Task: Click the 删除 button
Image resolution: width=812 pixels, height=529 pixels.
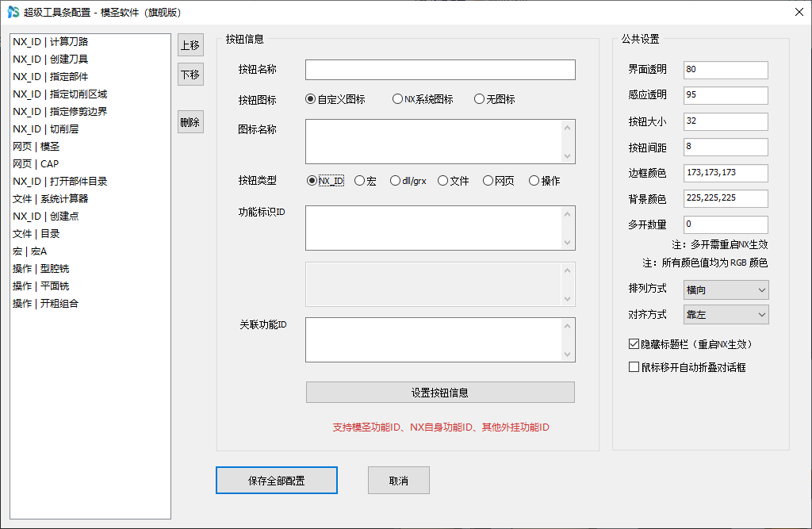Action: tap(190, 122)
